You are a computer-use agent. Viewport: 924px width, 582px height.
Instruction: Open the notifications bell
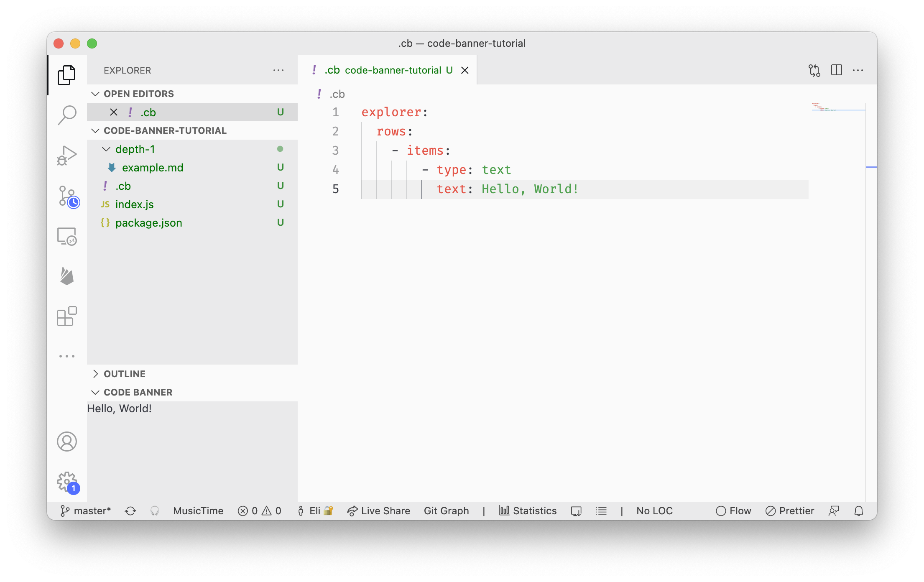point(859,511)
